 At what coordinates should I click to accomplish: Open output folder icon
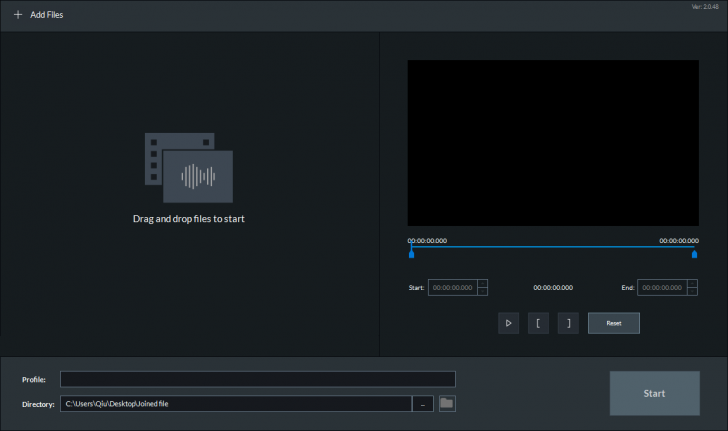tap(447, 403)
